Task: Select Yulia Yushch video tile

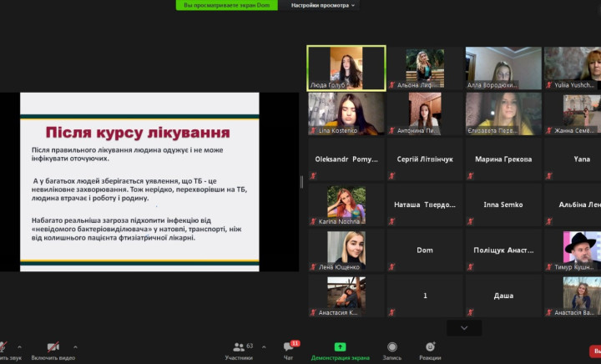Action: click(573, 68)
